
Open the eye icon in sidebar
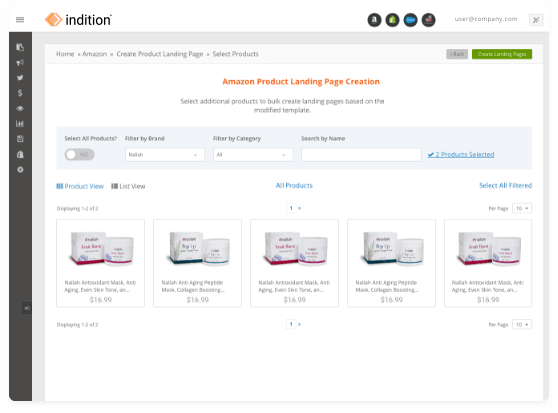tap(20, 108)
